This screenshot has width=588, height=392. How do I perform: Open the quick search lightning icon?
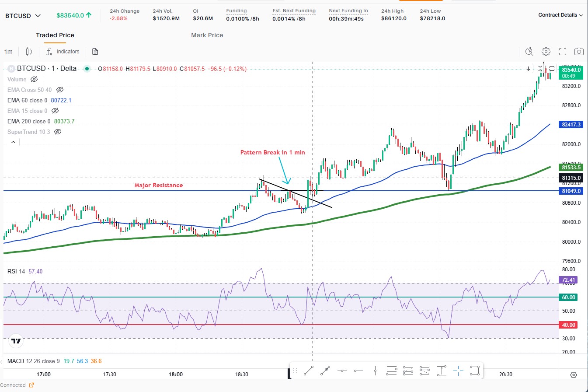[529, 52]
